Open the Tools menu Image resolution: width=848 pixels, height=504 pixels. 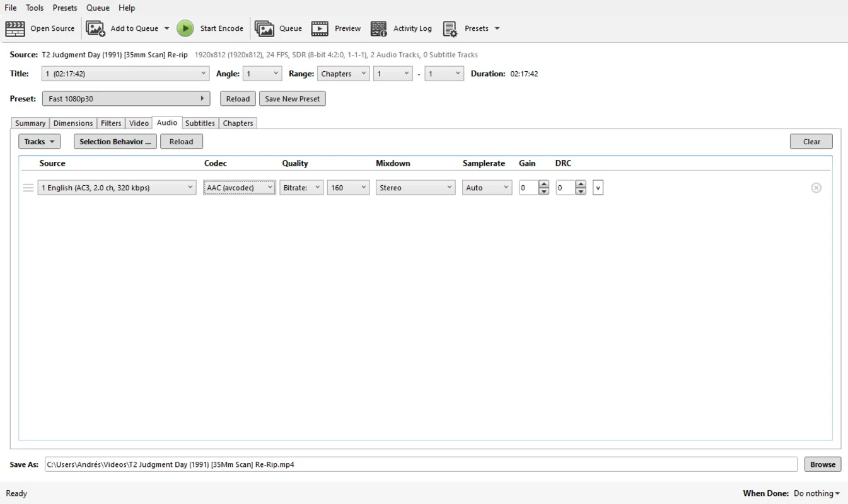click(x=35, y=8)
